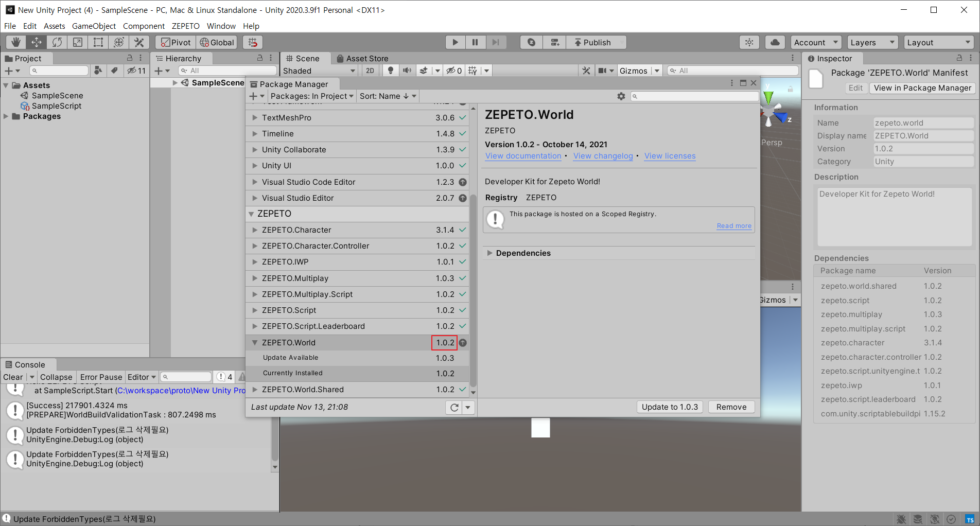Toggle scene visibility hidden objects count
This screenshot has height=526, width=980.
click(x=454, y=71)
